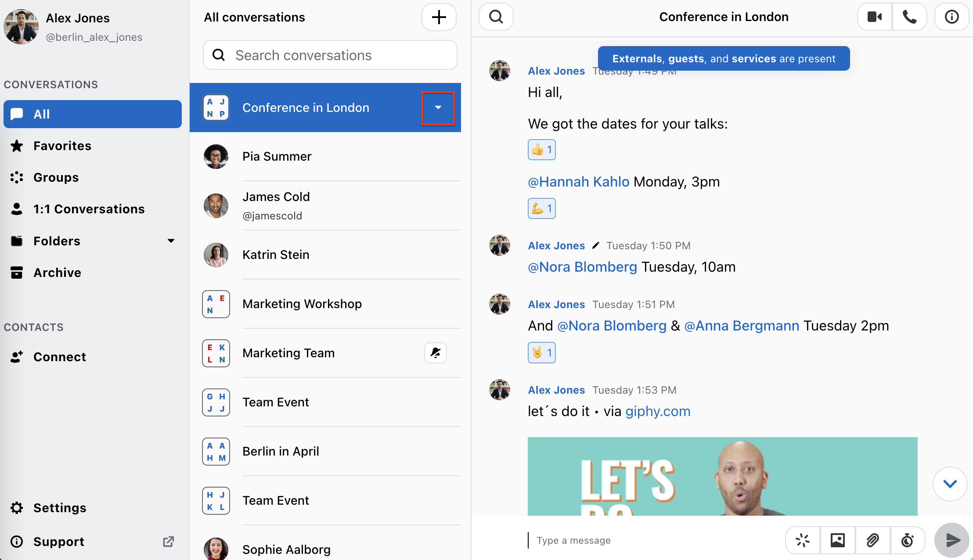Set an ephemeral message timer
Image resolution: width=973 pixels, height=560 pixels.
point(908,540)
